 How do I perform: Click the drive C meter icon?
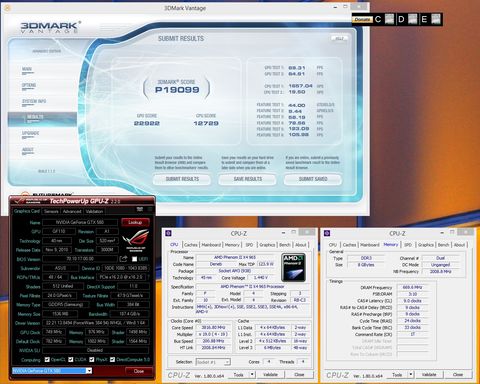(389, 19)
